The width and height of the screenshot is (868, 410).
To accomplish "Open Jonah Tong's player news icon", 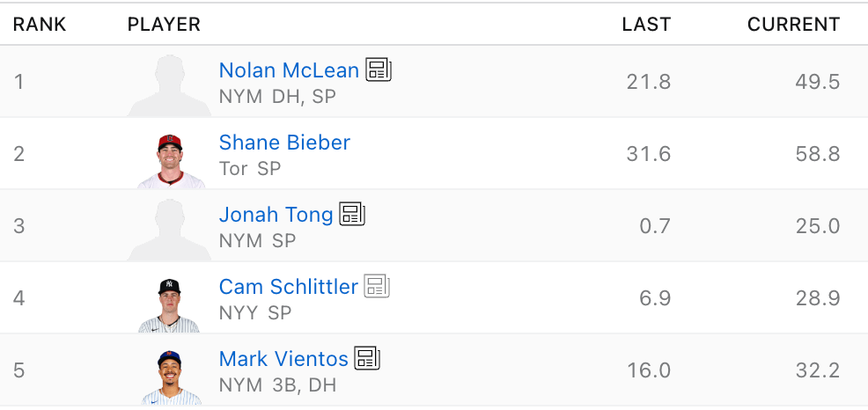I will coord(352,214).
